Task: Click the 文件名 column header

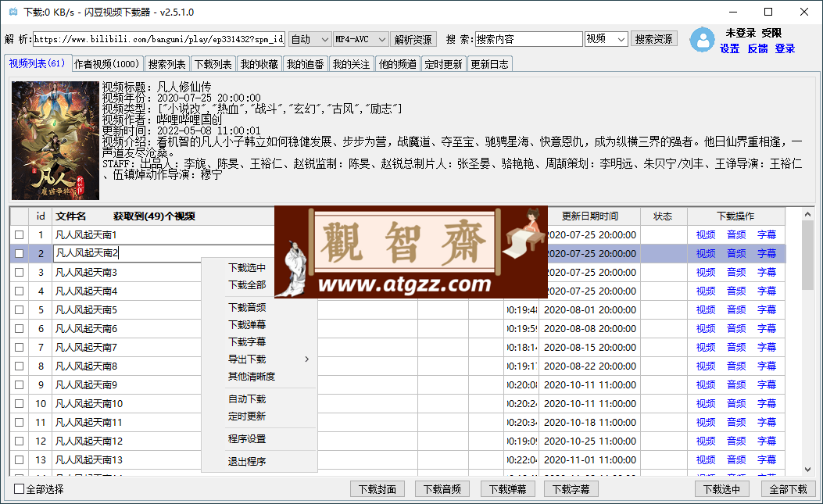Action: point(71,216)
